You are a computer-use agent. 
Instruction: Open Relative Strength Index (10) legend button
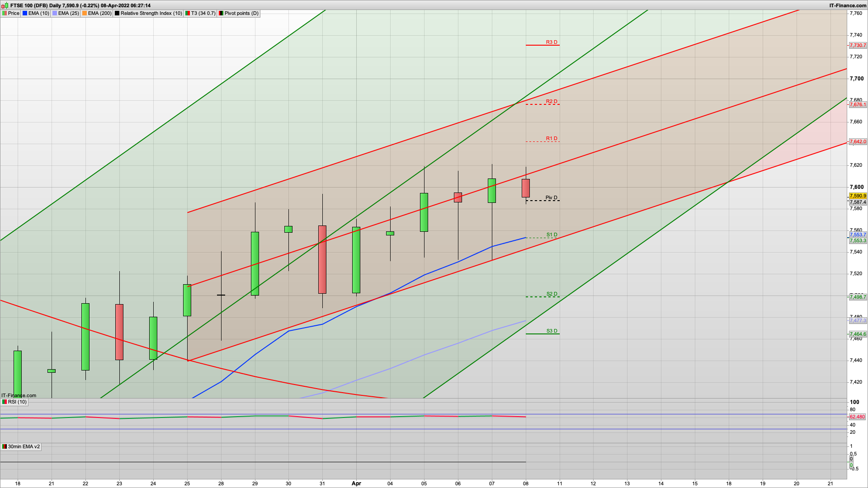[148, 14]
